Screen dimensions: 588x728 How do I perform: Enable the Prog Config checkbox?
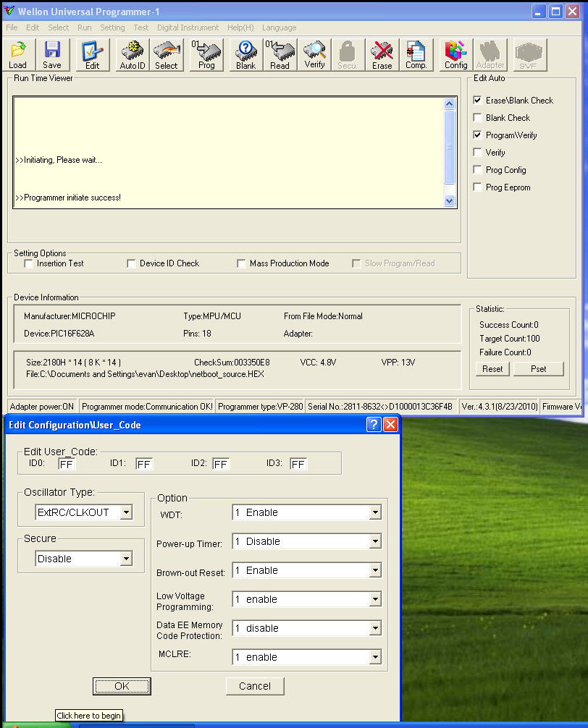click(x=477, y=169)
